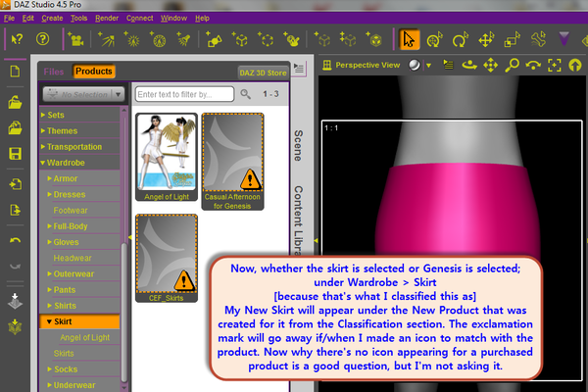588x392 pixels.
Task: Click the Undo arrow icon
Action: point(15,240)
